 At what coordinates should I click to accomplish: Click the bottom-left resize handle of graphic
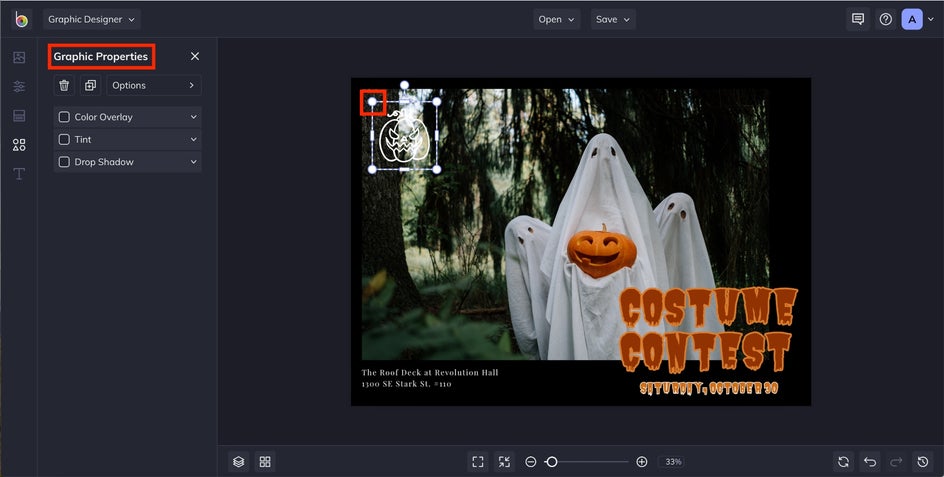tap(372, 170)
